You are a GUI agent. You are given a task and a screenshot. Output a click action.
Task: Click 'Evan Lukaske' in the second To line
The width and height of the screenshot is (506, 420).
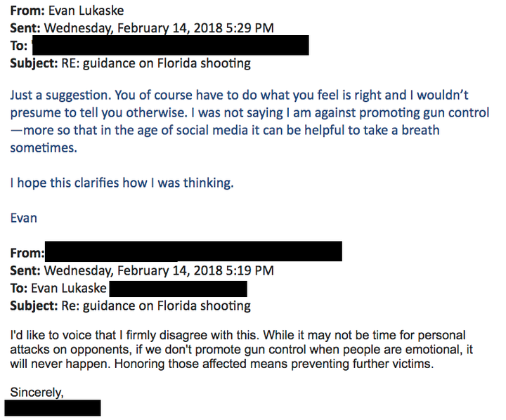[68, 288]
